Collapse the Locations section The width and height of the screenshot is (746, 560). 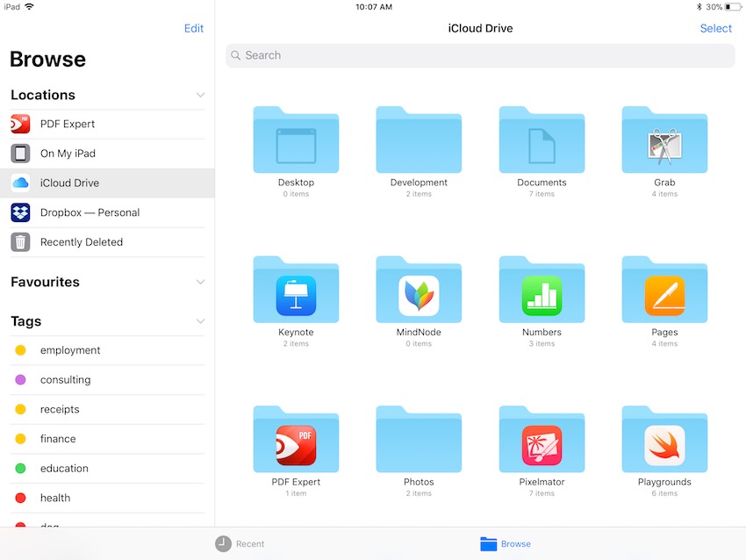tap(200, 95)
